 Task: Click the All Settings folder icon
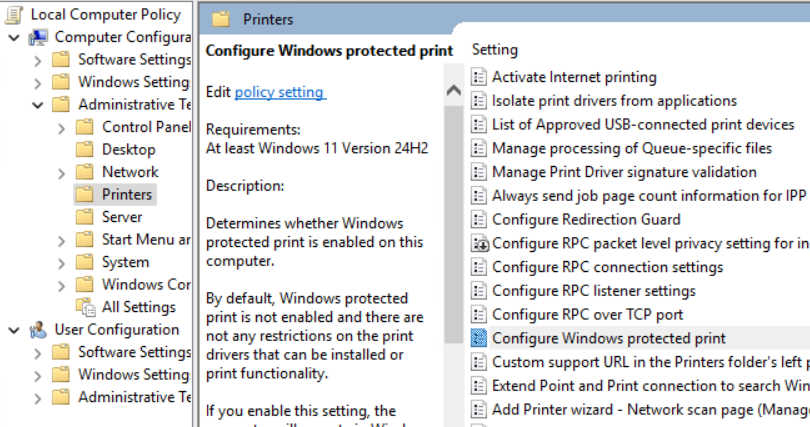click(x=85, y=307)
